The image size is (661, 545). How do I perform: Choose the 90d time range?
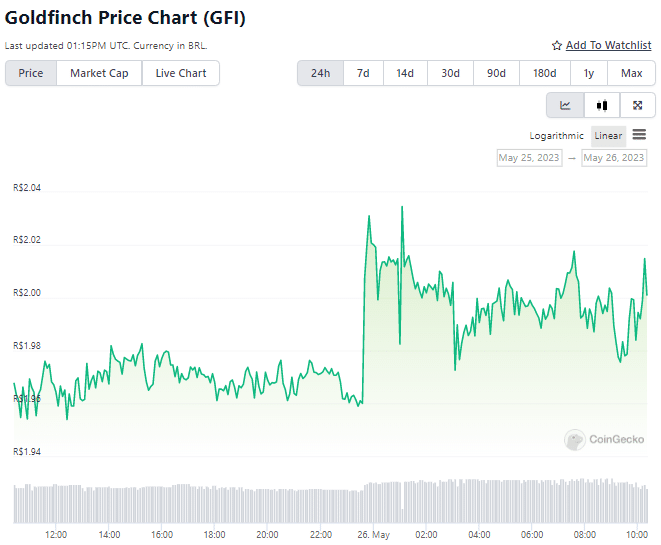tap(496, 73)
